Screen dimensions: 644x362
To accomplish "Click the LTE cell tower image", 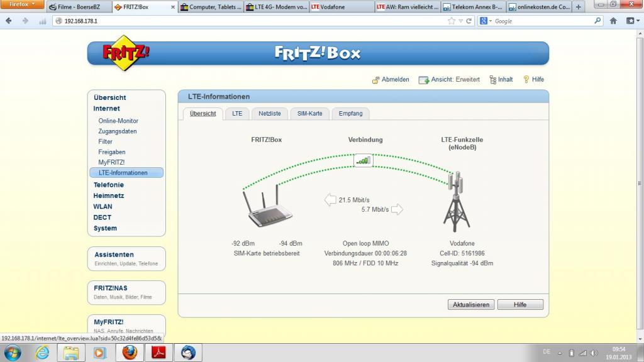I will [x=456, y=202].
